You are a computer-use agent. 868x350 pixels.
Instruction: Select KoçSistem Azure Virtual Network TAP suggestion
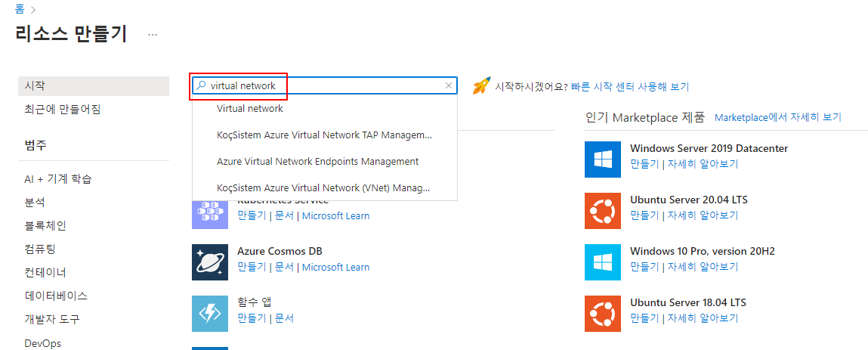click(324, 135)
